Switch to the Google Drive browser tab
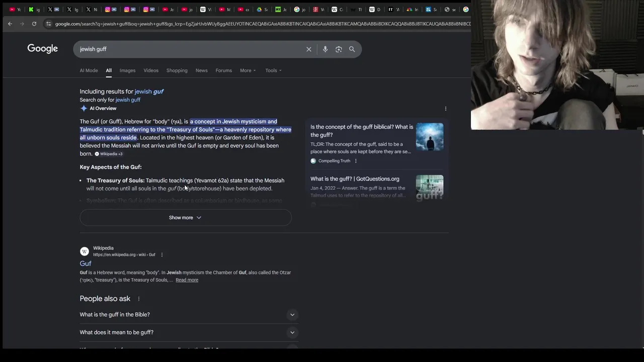644x362 pixels. pos(262,9)
